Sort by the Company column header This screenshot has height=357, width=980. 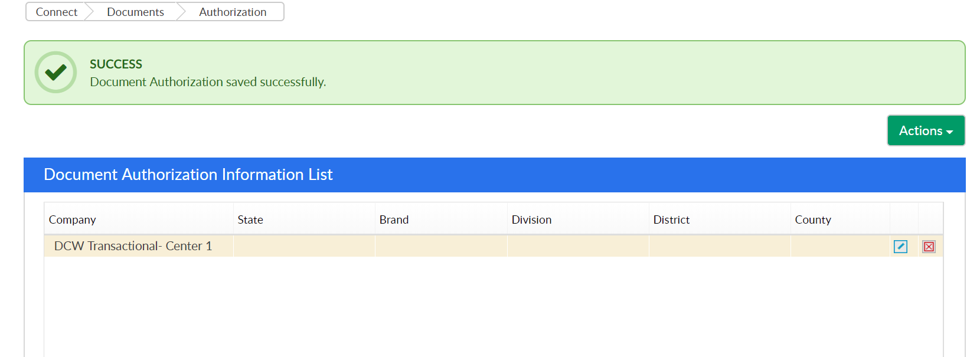tap(73, 220)
